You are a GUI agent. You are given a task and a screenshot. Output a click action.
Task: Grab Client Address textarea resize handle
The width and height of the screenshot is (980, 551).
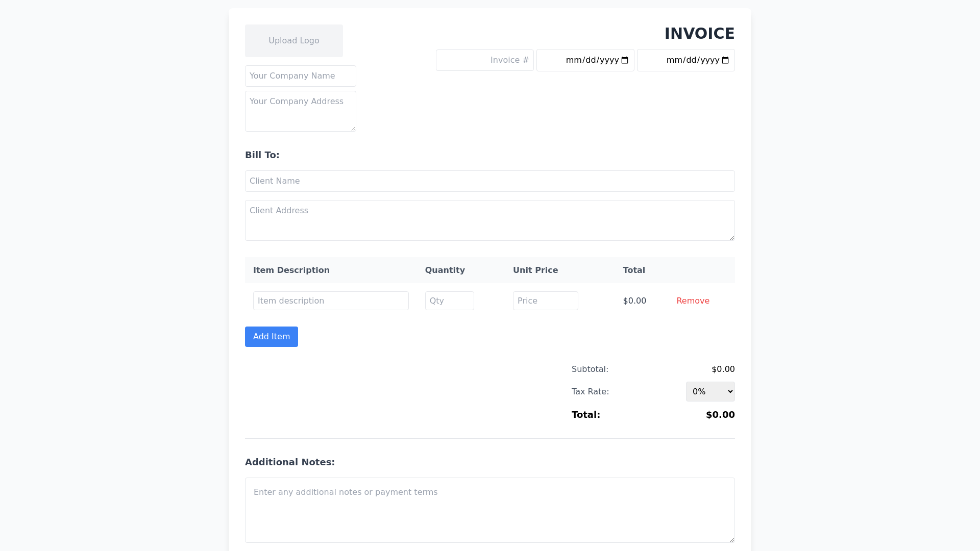coord(731,237)
